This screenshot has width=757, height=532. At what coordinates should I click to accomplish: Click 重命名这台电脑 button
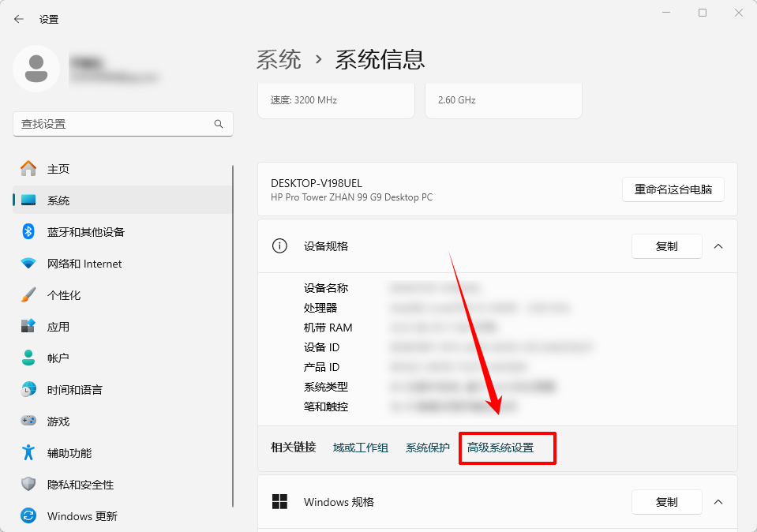coord(673,189)
